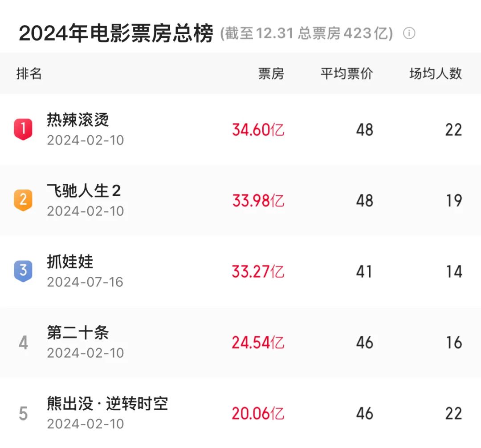Sort by the 平均票价 column header
This screenshot has height=448, width=481.
pos(346,73)
